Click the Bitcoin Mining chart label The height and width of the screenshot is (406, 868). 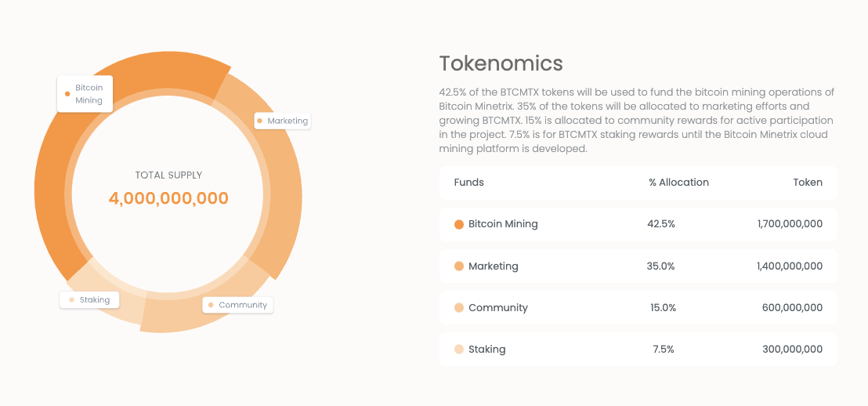point(85,94)
